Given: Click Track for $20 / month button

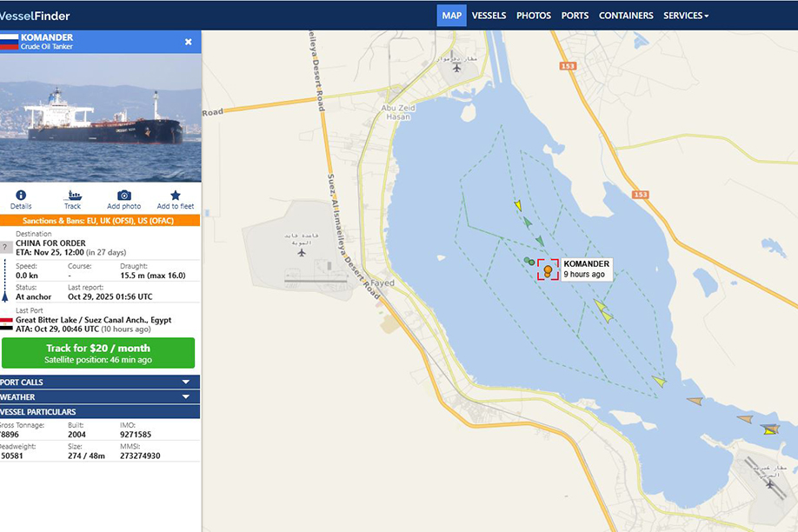Looking at the screenshot, I should 98,353.
